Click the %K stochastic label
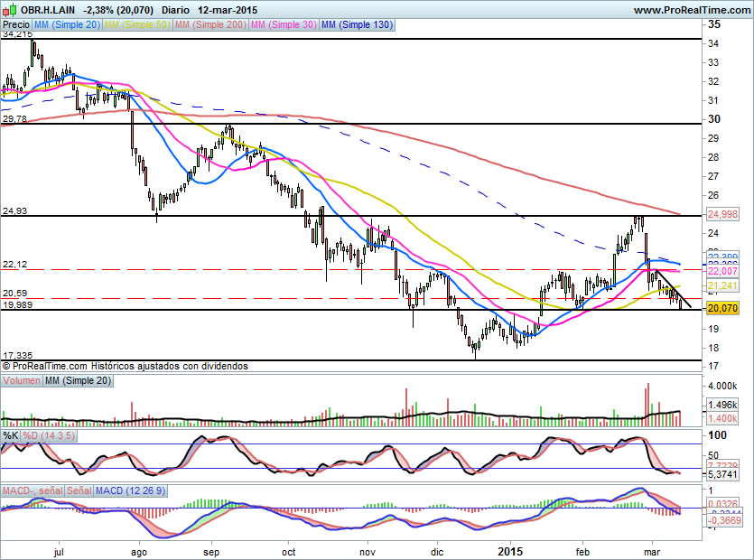Image resolution: width=754 pixels, height=560 pixels. (11, 435)
